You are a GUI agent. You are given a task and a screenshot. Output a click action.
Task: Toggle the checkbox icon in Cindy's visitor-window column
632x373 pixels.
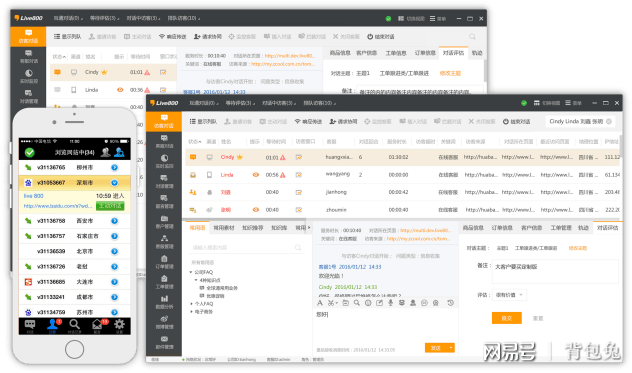299,157
